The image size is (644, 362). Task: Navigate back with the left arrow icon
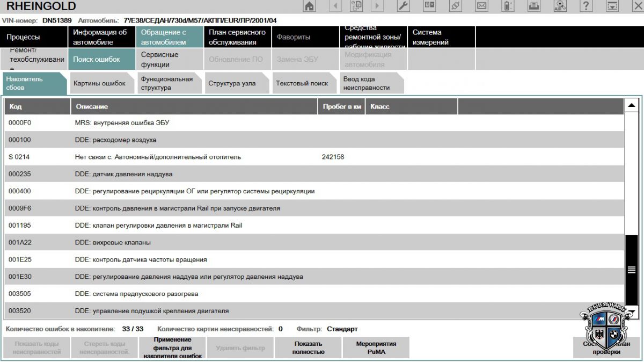click(x=335, y=6)
